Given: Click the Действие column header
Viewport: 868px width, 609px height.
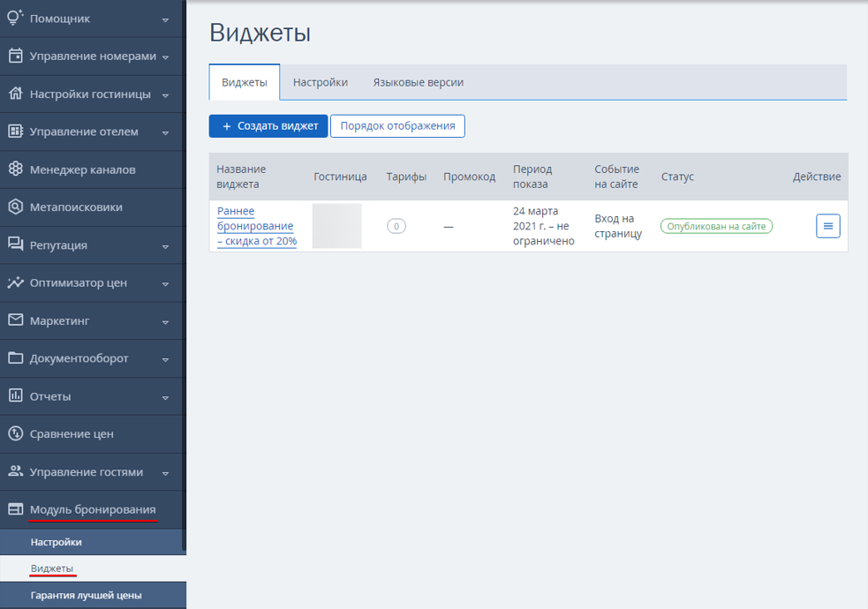Looking at the screenshot, I should tap(817, 177).
